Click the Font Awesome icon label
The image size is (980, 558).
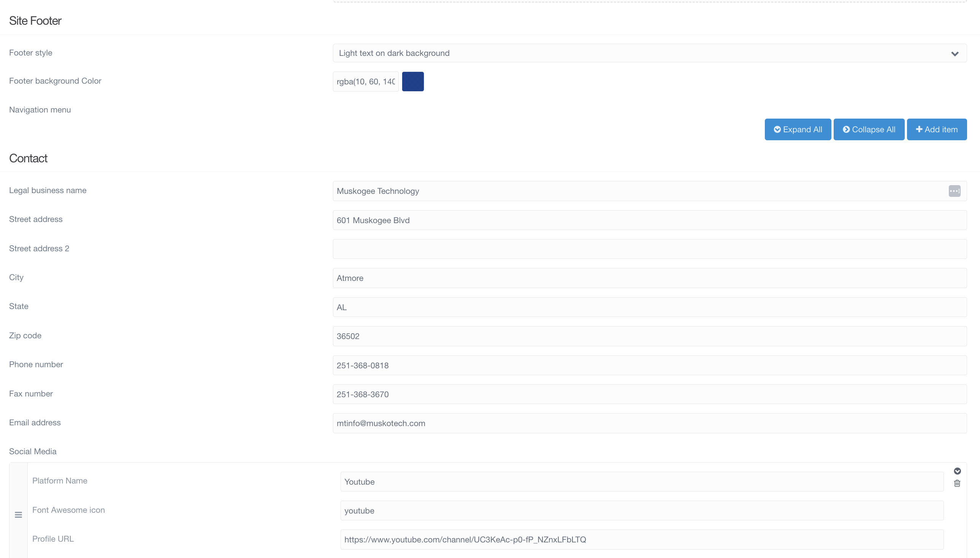click(x=68, y=510)
